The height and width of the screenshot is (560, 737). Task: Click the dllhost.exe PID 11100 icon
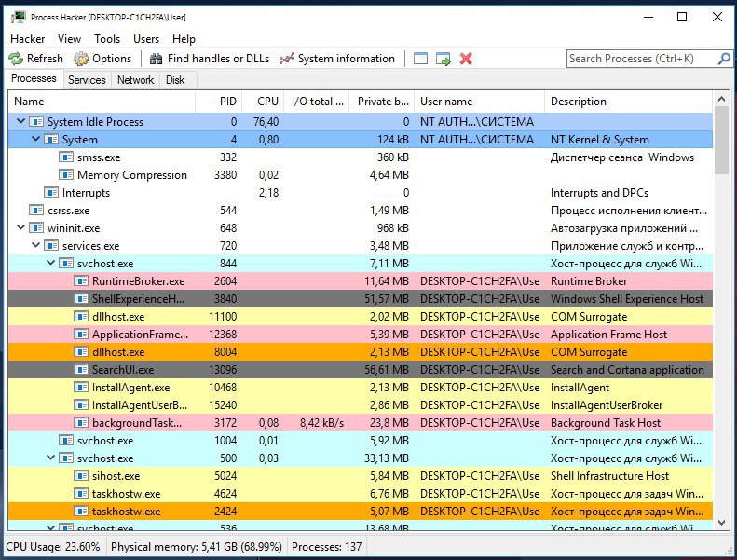(81, 317)
